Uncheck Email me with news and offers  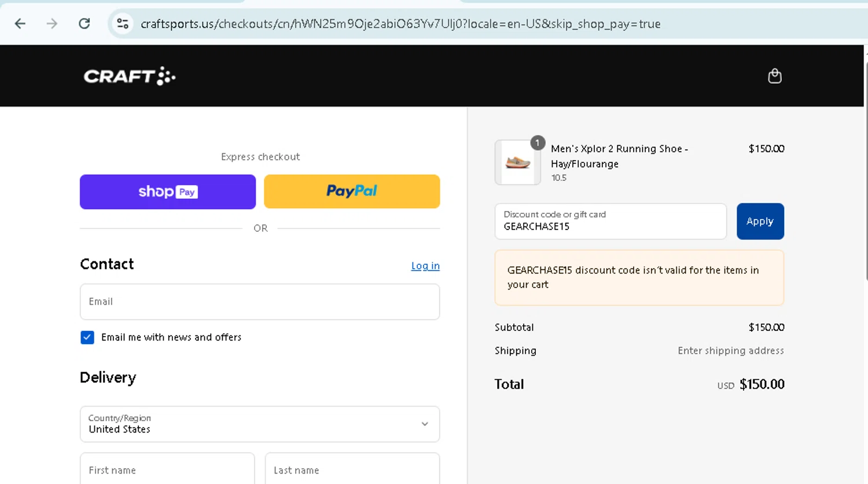(87, 337)
